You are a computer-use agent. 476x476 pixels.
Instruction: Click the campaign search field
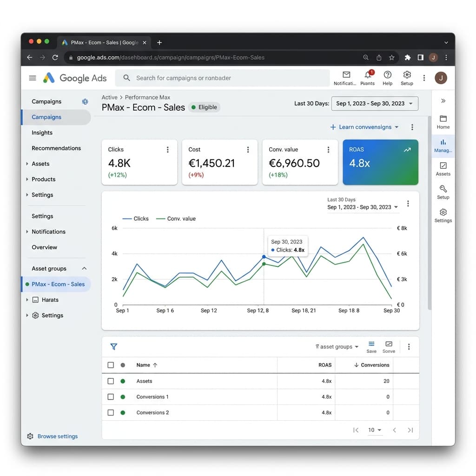coord(222,78)
